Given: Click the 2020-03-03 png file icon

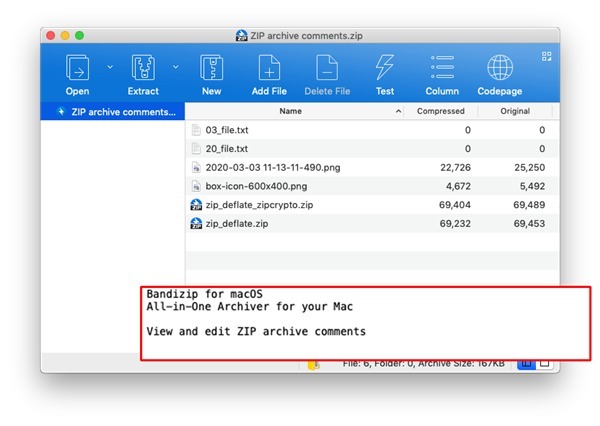Looking at the screenshot, I should (x=196, y=167).
